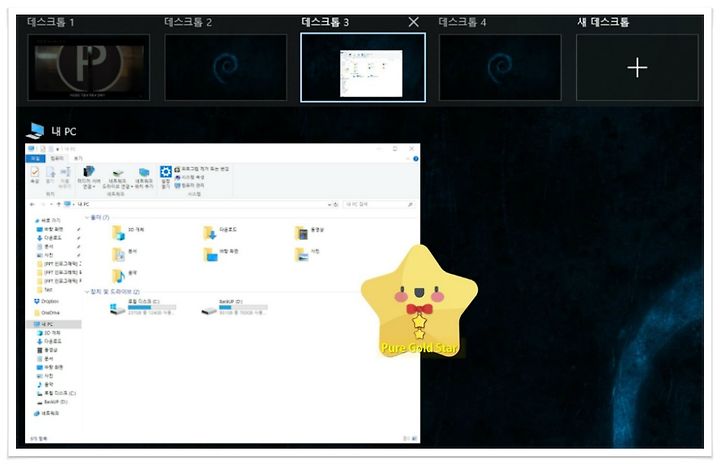720x464 pixels.
Task: Select the BackUP (D:) drive in main pane
Action: coord(234,307)
